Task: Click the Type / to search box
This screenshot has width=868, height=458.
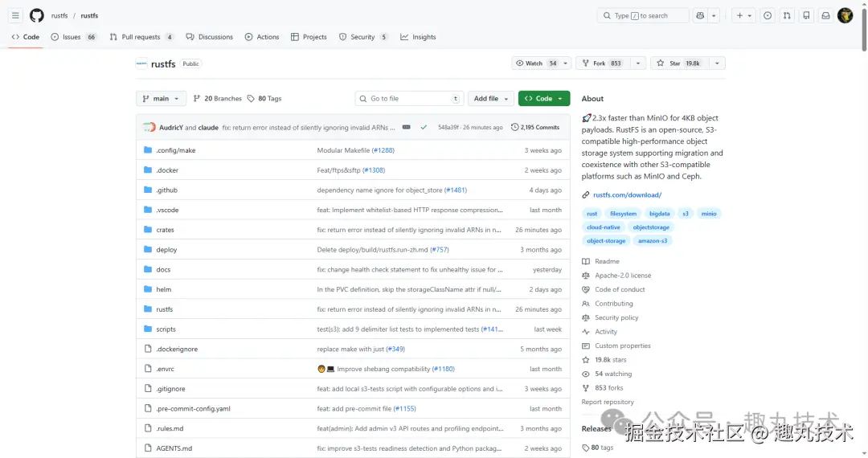Action: point(643,15)
